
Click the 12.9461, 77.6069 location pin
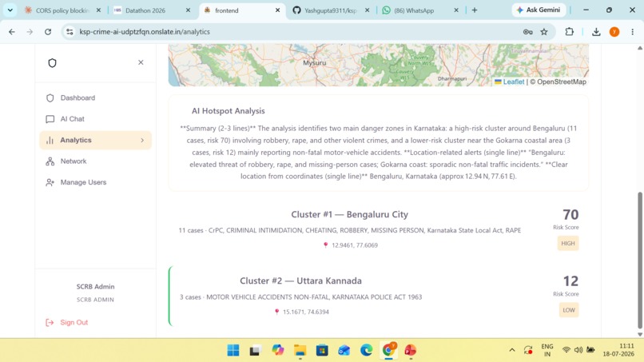[x=325, y=245]
